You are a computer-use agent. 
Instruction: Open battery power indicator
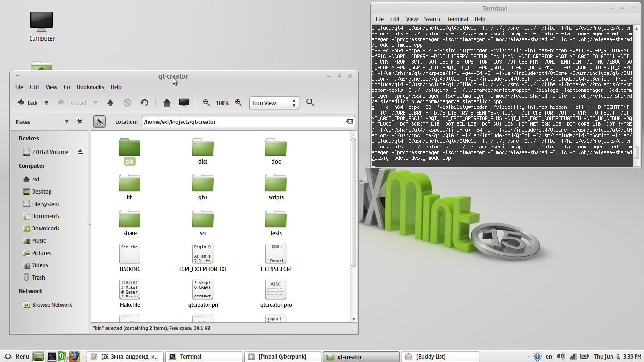pyautogui.click(x=585, y=356)
